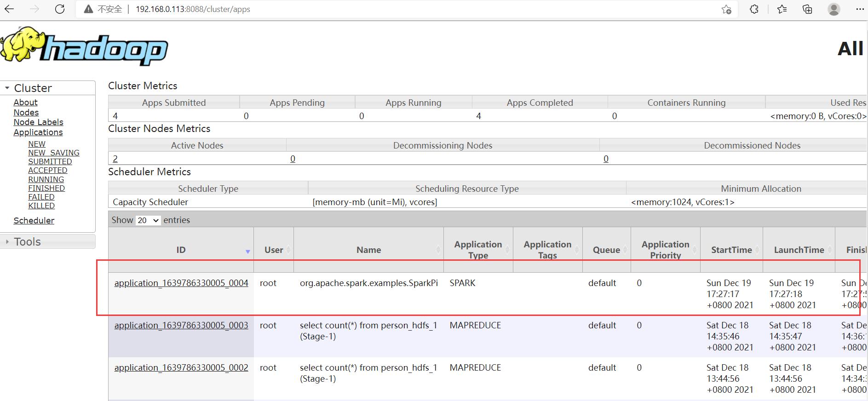Click the browser back arrow
Viewport: 868px width, 401px height.
click(10, 9)
